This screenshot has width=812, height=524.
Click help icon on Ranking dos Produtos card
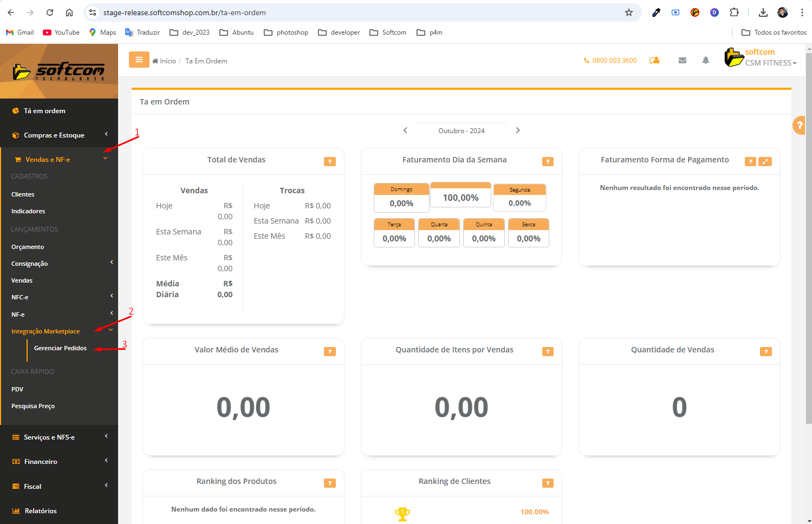(x=329, y=483)
